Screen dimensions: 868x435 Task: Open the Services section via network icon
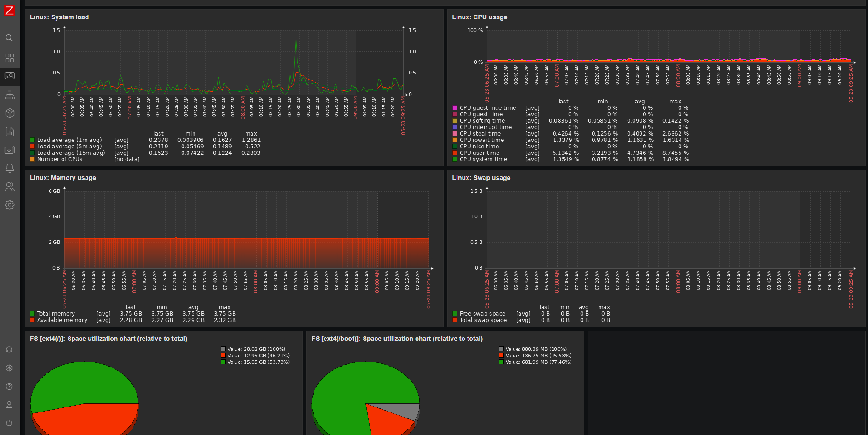9,95
